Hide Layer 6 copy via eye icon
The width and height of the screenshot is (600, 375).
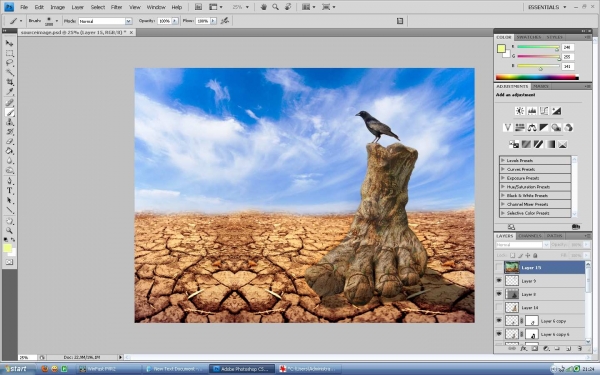499,321
